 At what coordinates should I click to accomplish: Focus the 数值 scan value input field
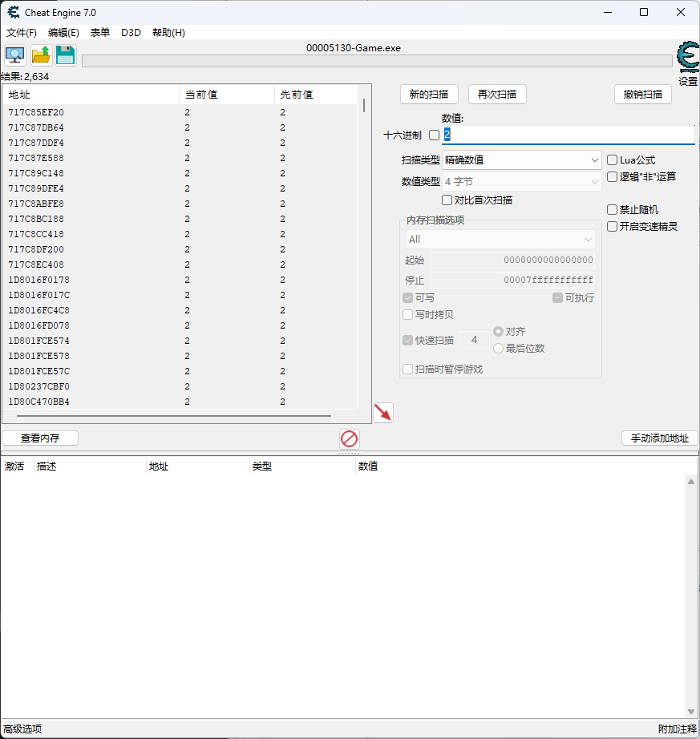coord(568,135)
